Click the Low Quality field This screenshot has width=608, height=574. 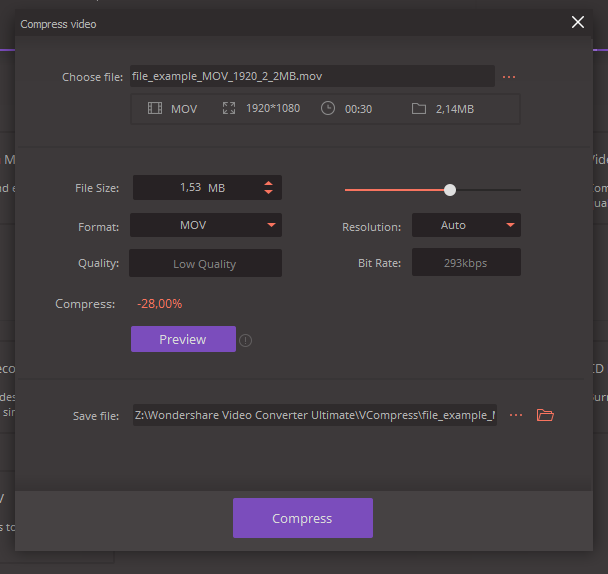point(205,264)
